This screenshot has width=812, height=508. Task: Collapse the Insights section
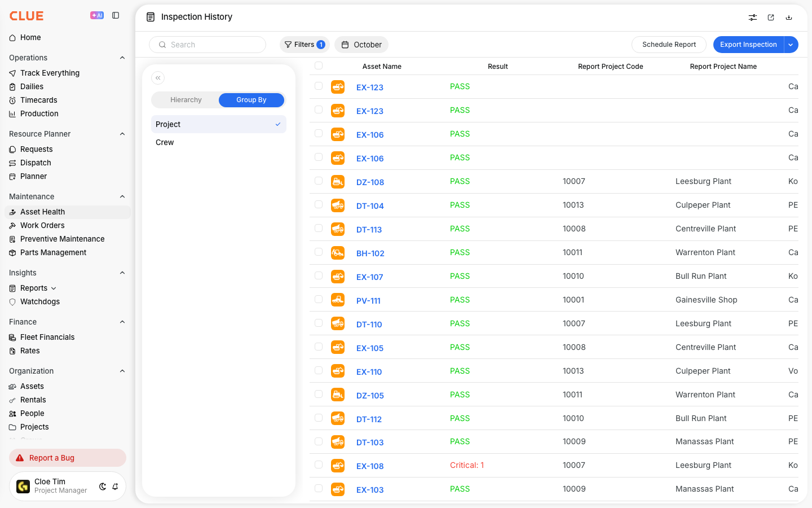(122, 273)
